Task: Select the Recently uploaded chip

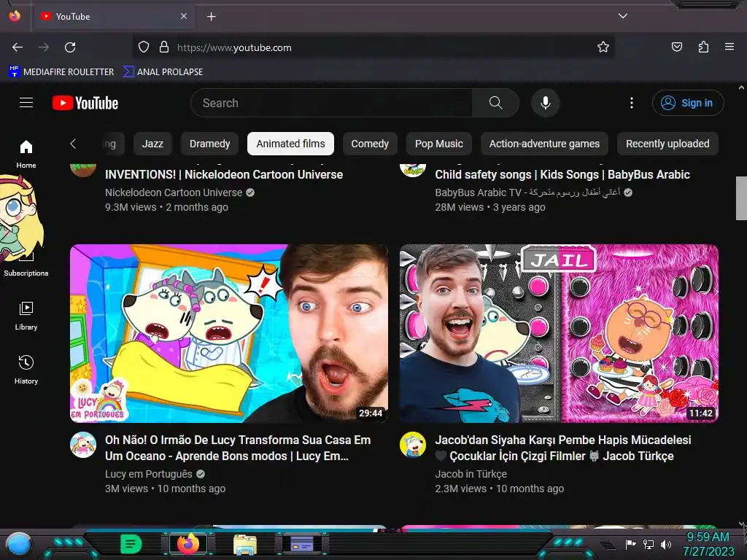Action: pos(667,144)
